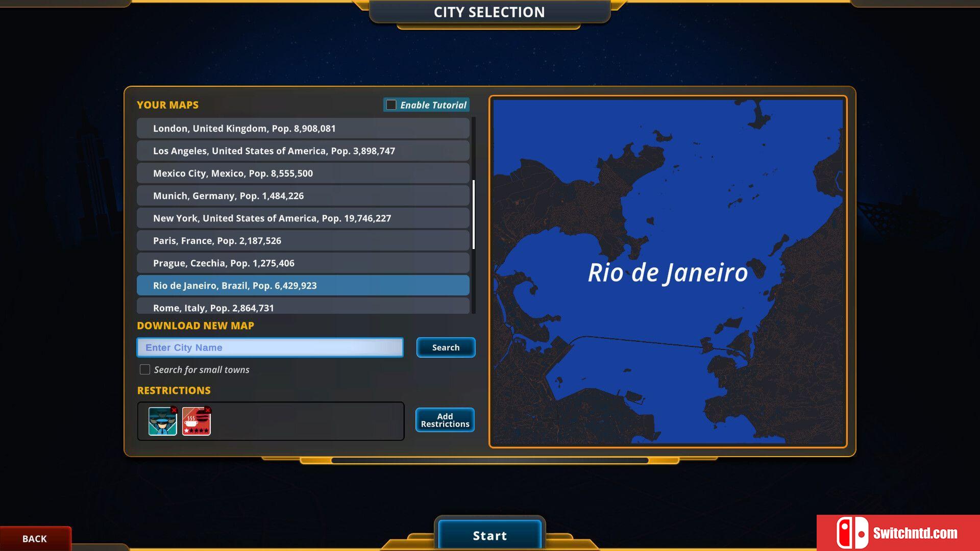Select Rio de Janeiro from city list
The width and height of the screenshot is (980, 551).
click(x=304, y=285)
